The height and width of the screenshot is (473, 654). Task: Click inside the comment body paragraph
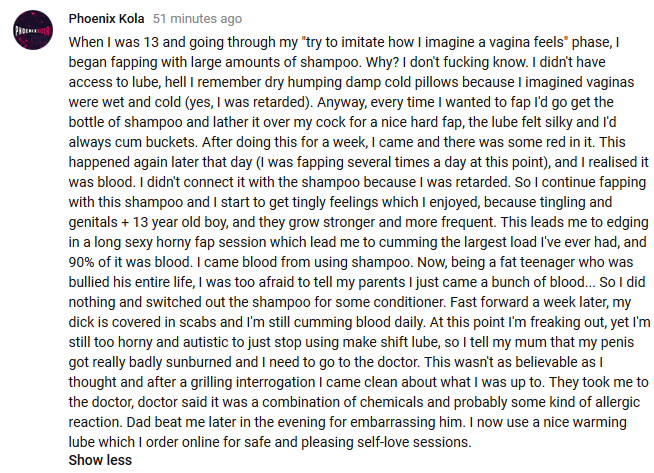[x=359, y=242]
